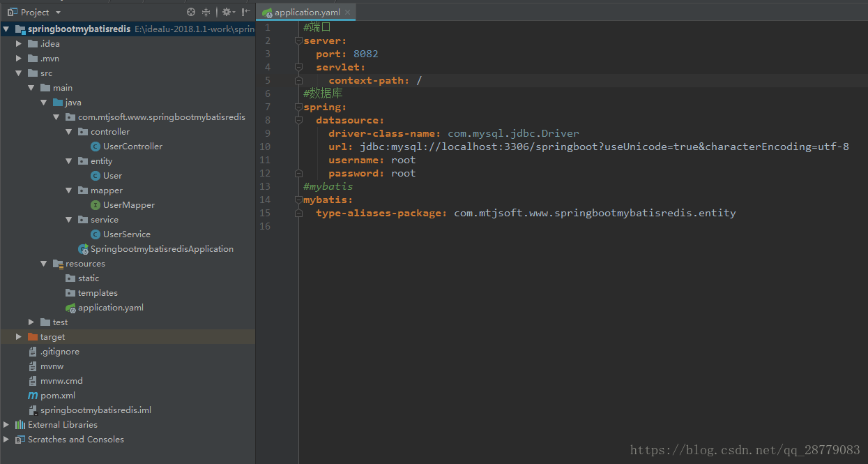The image size is (868, 464).
Task: Expand External Libraries node
Action: pos(6,425)
